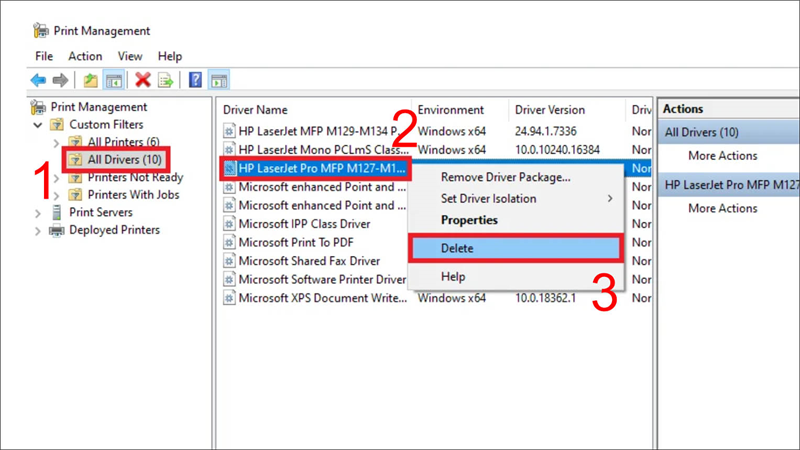The height and width of the screenshot is (450, 800).
Task: Open the Help menu in menu bar
Action: [170, 56]
